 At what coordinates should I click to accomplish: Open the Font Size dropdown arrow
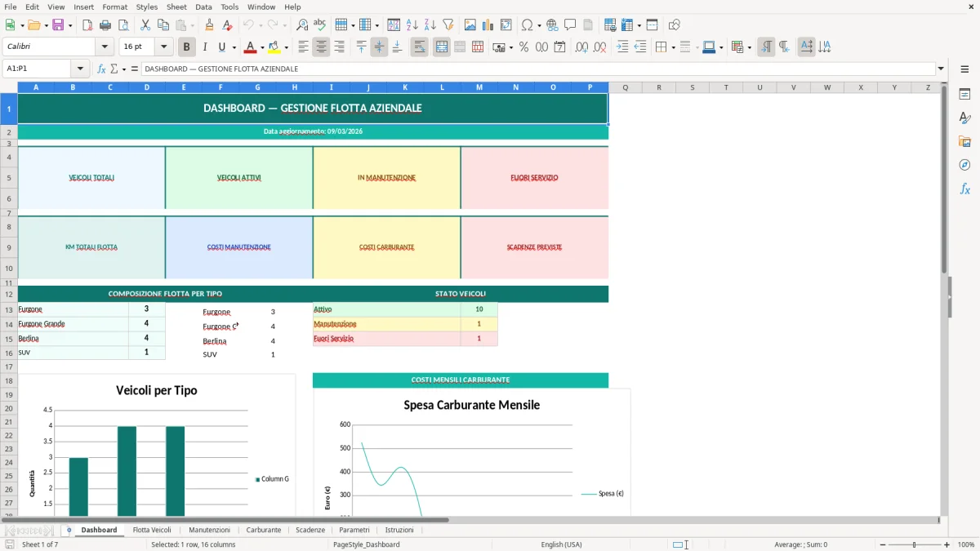164,47
